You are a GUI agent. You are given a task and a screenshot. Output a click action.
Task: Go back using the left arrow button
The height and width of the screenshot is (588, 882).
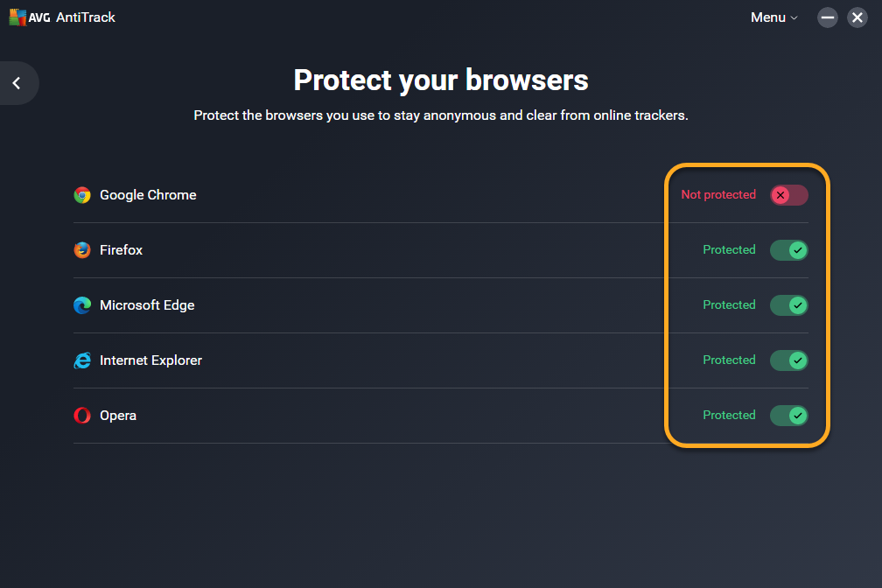pos(17,83)
